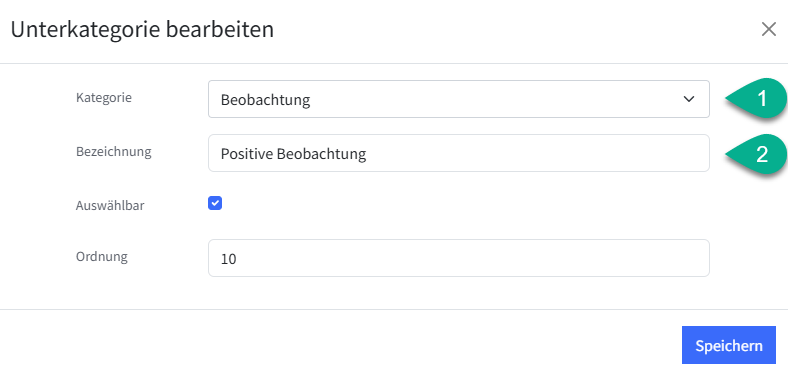This screenshot has width=788, height=377.
Task: Save changes with the Speichern button
Action: pyautogui.click(x=729, y=345)
